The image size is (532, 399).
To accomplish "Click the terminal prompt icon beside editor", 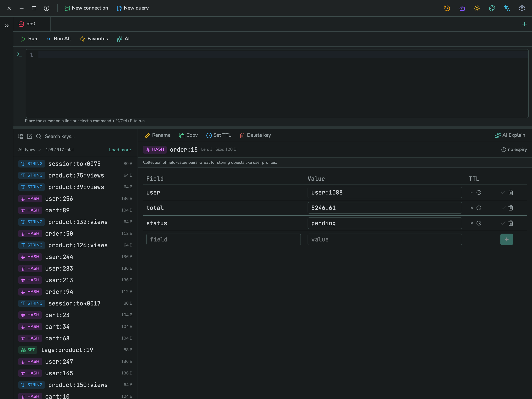I will (x=20, y=55).
